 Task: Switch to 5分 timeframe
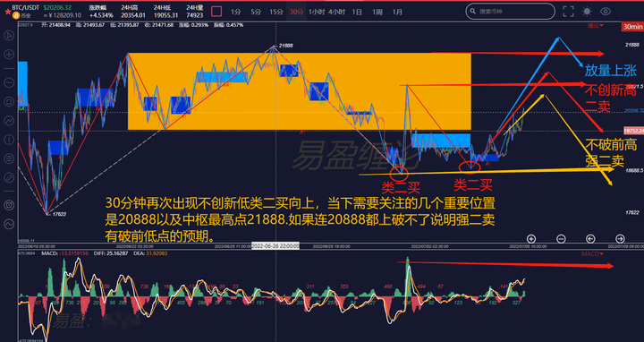pos(256,12)
